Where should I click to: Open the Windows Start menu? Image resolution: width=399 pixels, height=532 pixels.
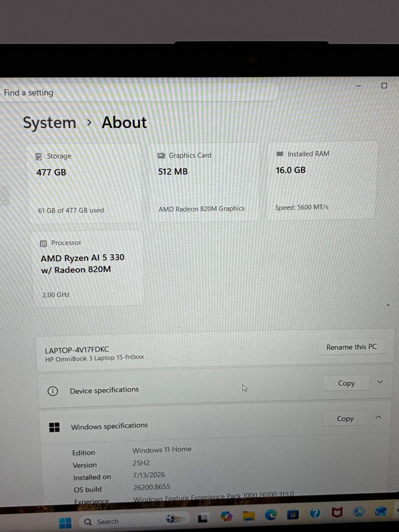coord(65,522)
